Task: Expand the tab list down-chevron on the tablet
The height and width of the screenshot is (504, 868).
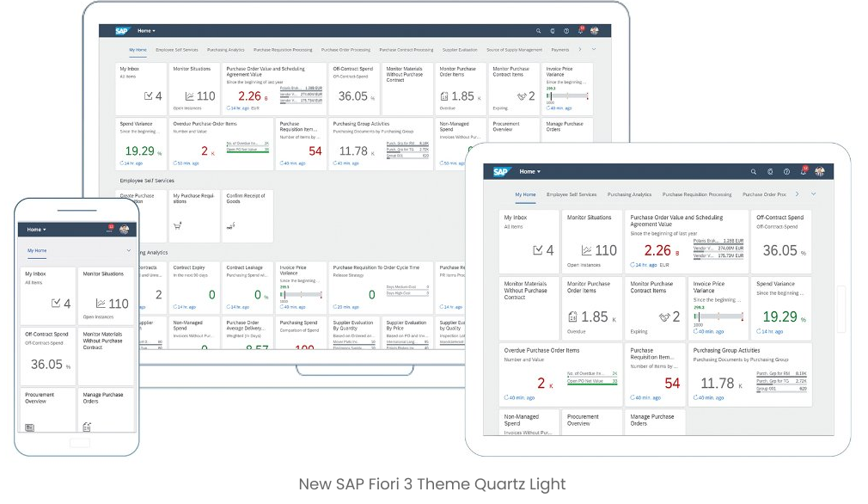Action: tap(813, 194)
